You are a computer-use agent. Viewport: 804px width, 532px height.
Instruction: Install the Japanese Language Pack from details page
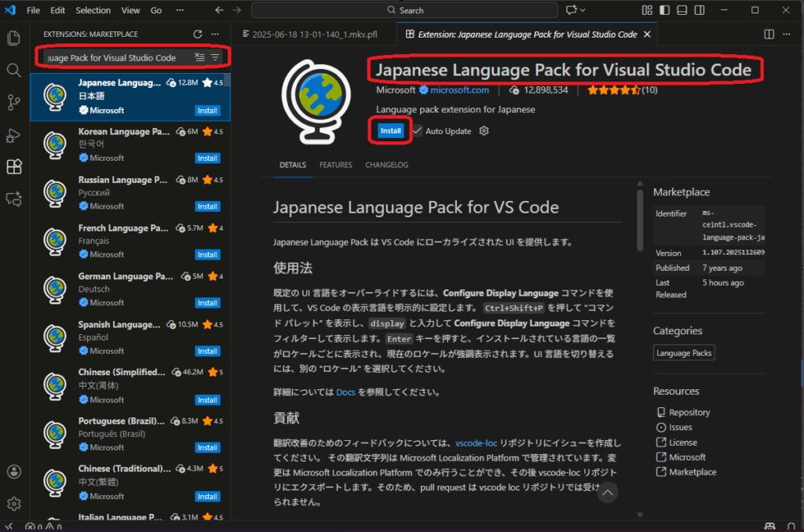pos(390,131)
